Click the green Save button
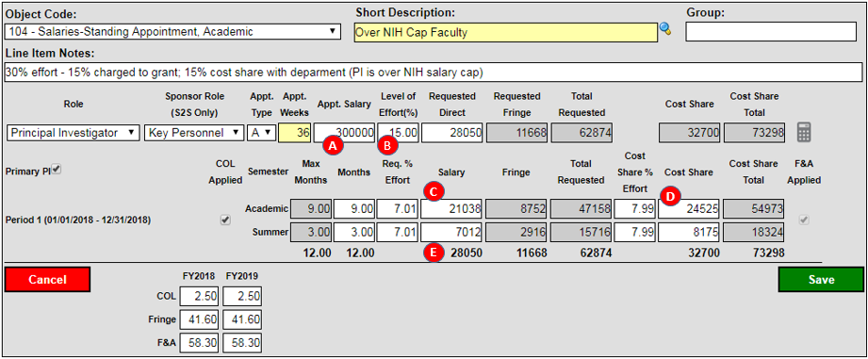This screenshot has width=868, height=359. [x=821, y=279]
